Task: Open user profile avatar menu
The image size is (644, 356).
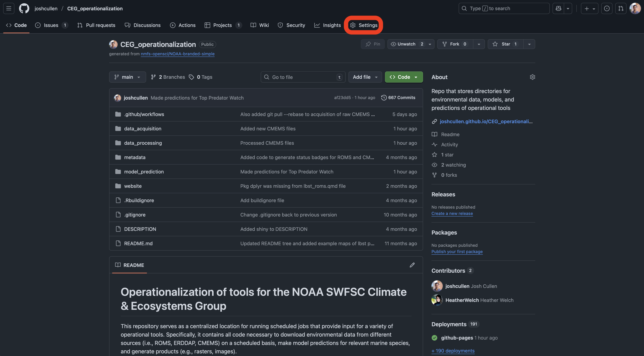Action: pyautogui.click(x=635, y=9)
